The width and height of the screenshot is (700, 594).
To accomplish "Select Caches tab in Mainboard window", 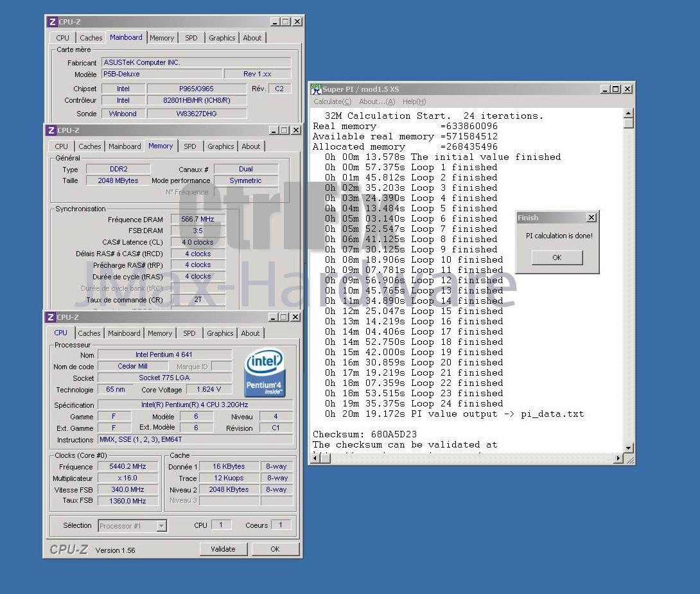I will (91, 37).
